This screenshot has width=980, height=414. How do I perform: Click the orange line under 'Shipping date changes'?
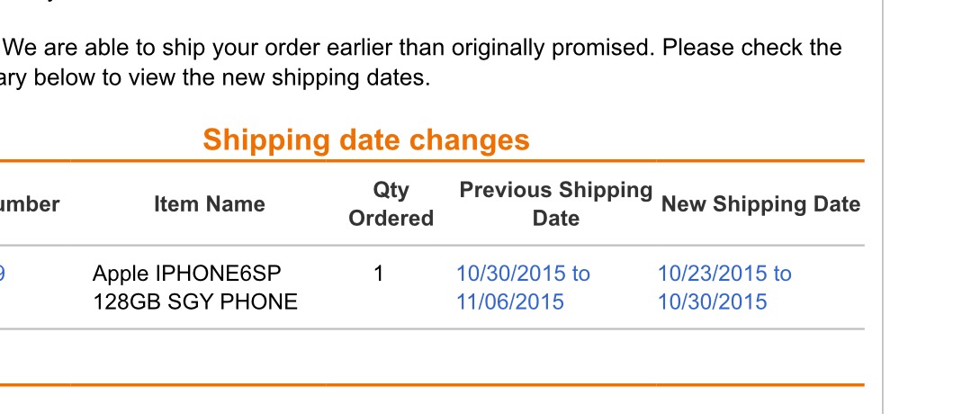[x=432, y=161]
